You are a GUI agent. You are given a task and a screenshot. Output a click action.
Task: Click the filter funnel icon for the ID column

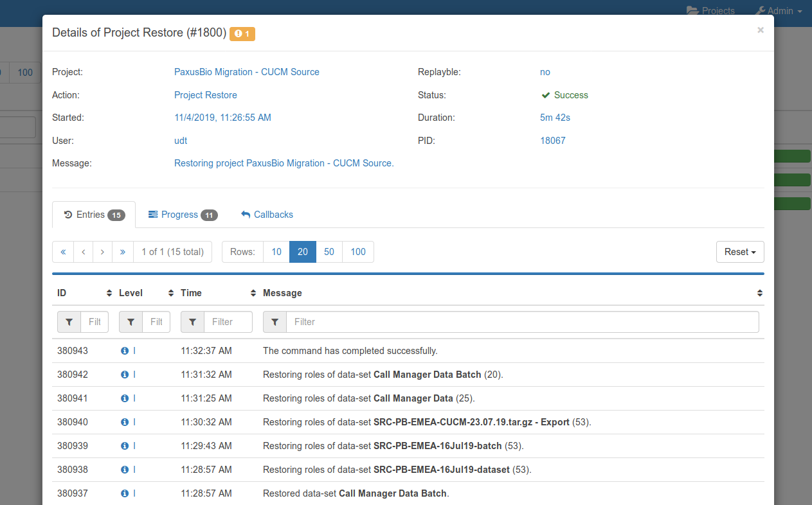tap(69, 321)
